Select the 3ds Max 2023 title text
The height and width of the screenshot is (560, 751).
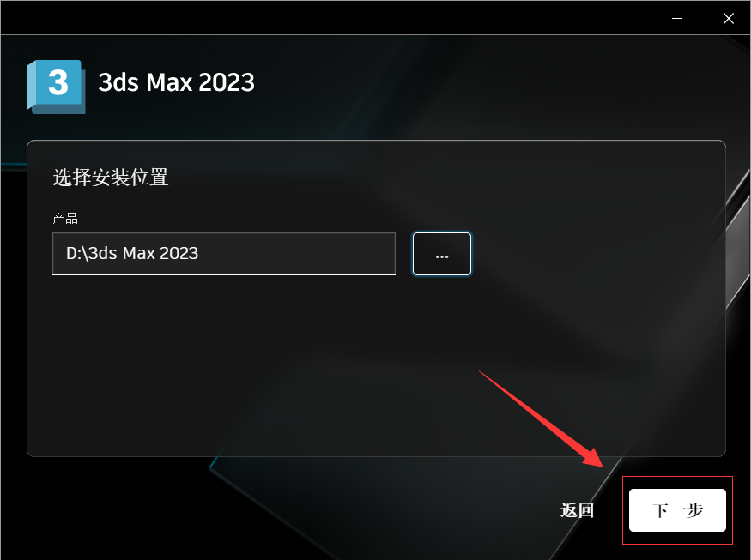click(176, 82)
